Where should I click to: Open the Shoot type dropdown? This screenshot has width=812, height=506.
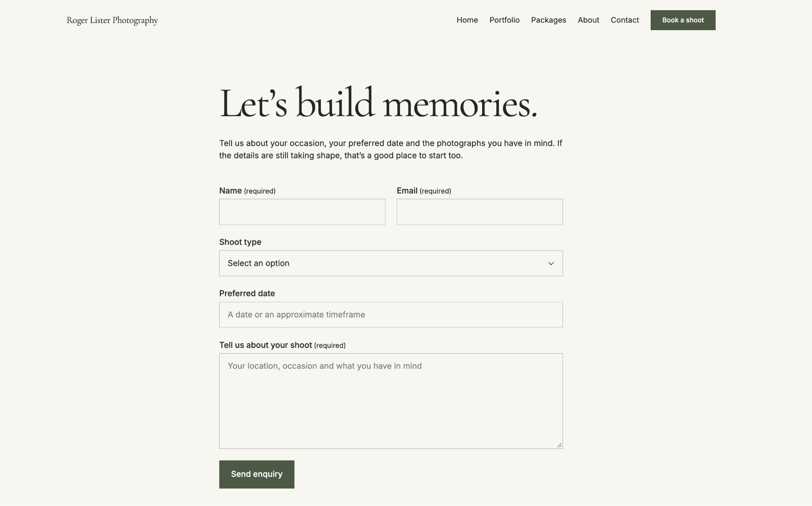391,264
